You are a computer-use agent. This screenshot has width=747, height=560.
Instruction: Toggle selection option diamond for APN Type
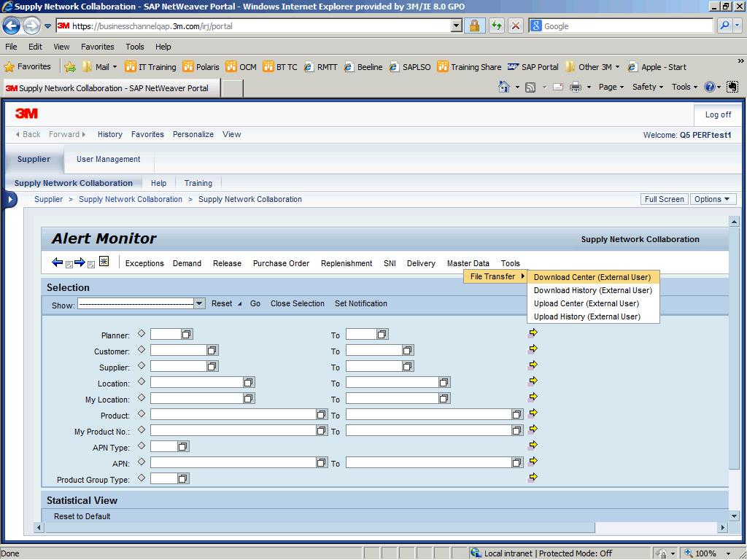coord(142,446)
